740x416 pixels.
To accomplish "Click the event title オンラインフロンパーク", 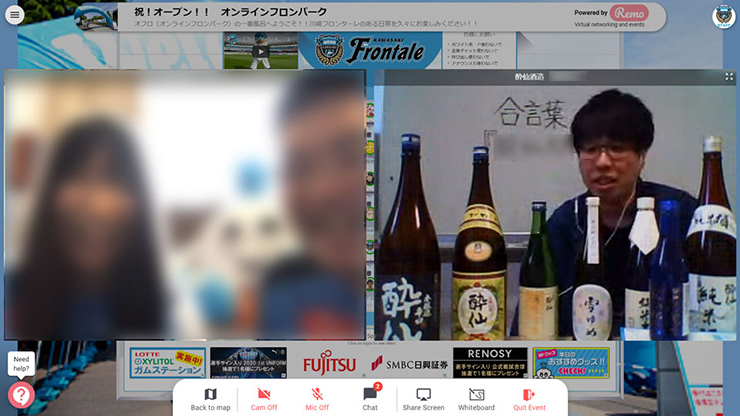I will (x=274, y=11).
